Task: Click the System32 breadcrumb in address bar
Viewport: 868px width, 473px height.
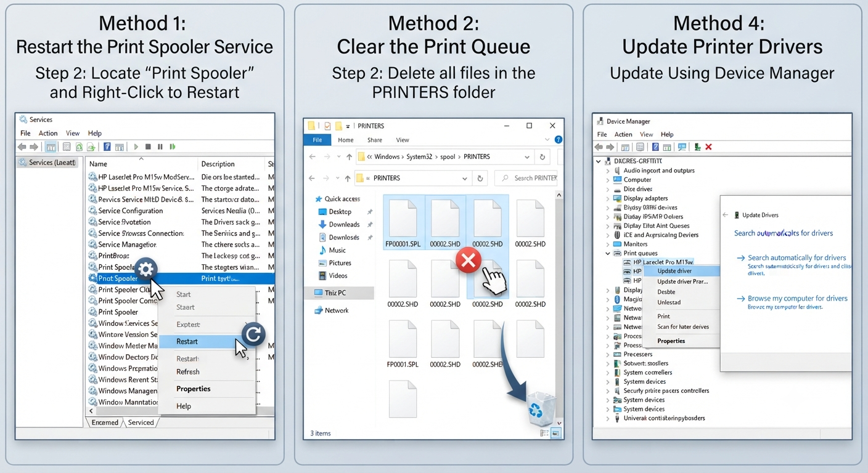Action: click(419, 157)
